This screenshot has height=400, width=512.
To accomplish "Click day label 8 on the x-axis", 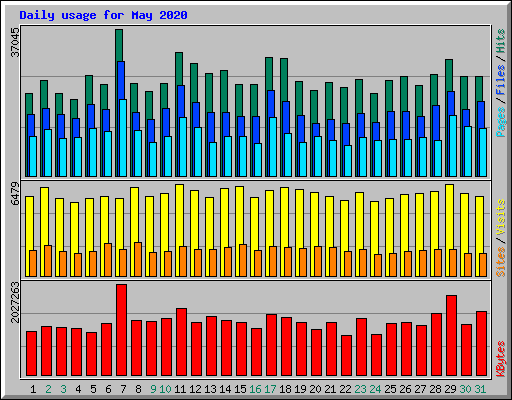I will pos(138,389).
